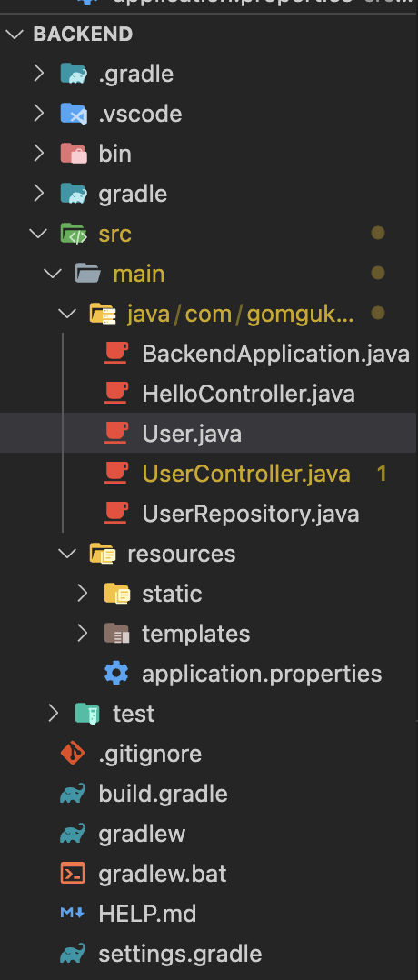Expand the static folder chevron
Image resolution: width=418 pixels, height=980 pixels.
pyautogui.click(x=83, y=594)
